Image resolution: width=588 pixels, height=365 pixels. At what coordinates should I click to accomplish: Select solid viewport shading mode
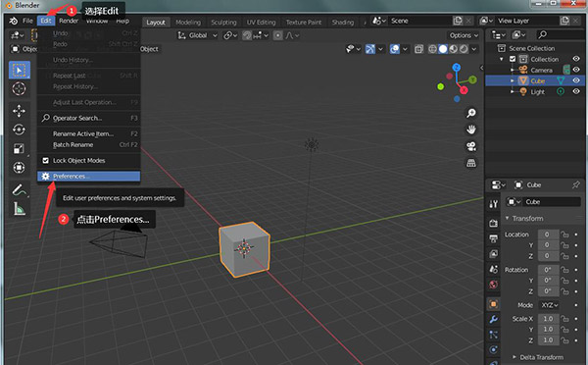pyautogui.click(x=443, y=49)
